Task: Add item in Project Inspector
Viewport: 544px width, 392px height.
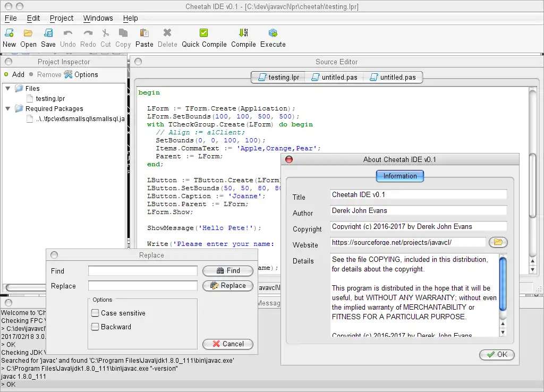Action: point(14,74)
